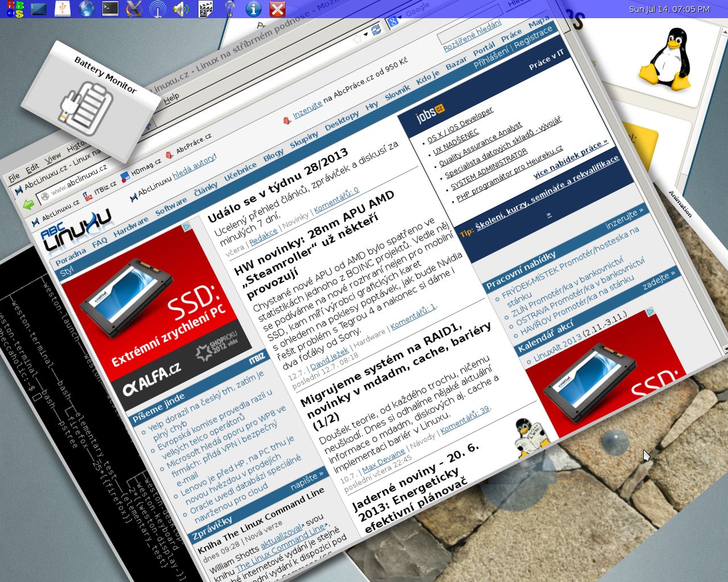The image size is (728, 582).
Task: Go to FAQ section
Action: pos(100,242)
